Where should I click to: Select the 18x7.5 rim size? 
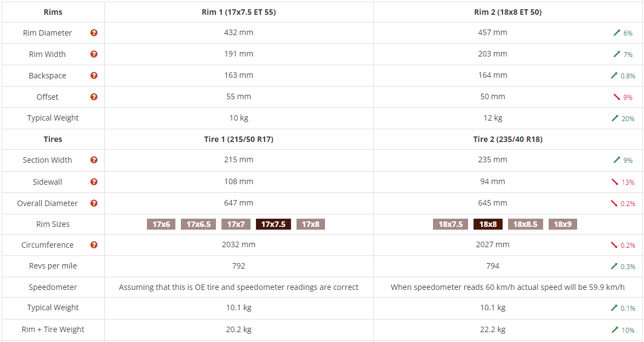click(x=451, y=224)
